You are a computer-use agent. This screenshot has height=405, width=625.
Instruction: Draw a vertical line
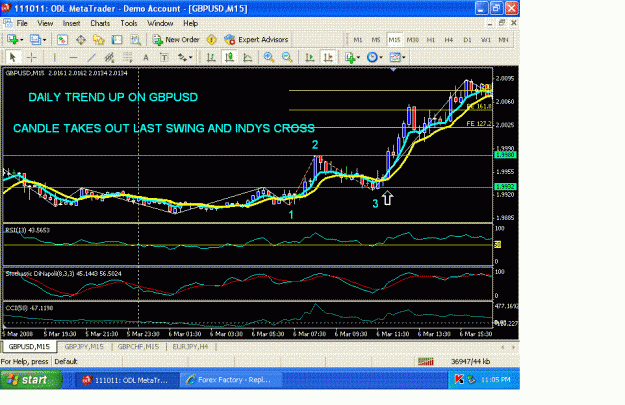[55, 57]
